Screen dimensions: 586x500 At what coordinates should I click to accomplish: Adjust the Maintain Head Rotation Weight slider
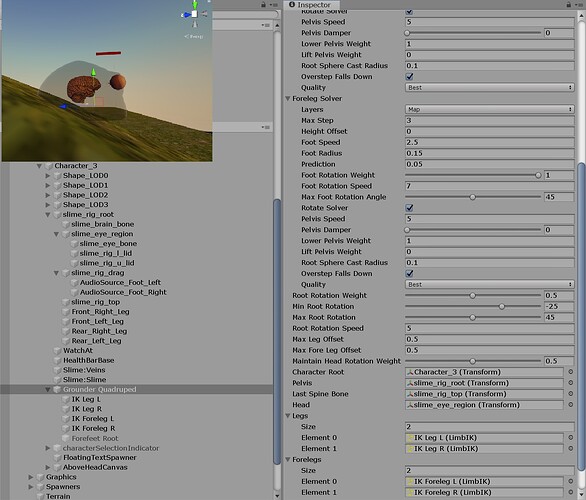[x=473, y=361]
